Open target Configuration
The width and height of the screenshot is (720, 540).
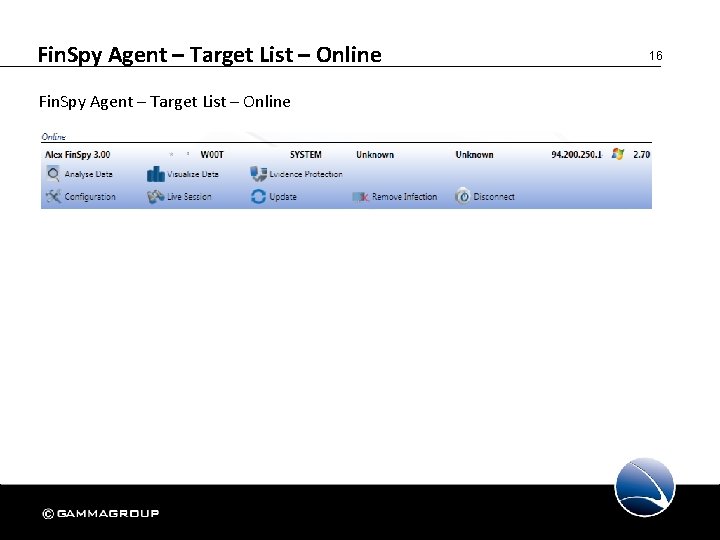point(90,197)
